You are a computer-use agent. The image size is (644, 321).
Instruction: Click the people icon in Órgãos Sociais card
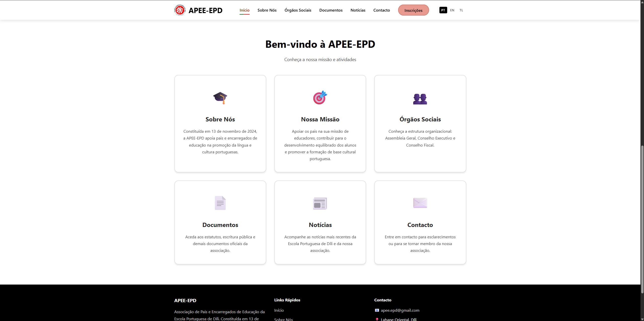420,99
